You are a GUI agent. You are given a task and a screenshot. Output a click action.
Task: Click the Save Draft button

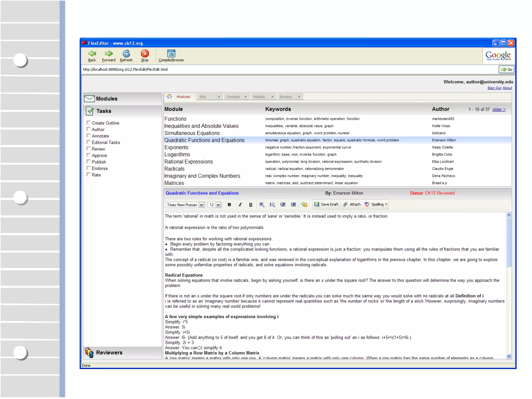[x=326, y=204]
